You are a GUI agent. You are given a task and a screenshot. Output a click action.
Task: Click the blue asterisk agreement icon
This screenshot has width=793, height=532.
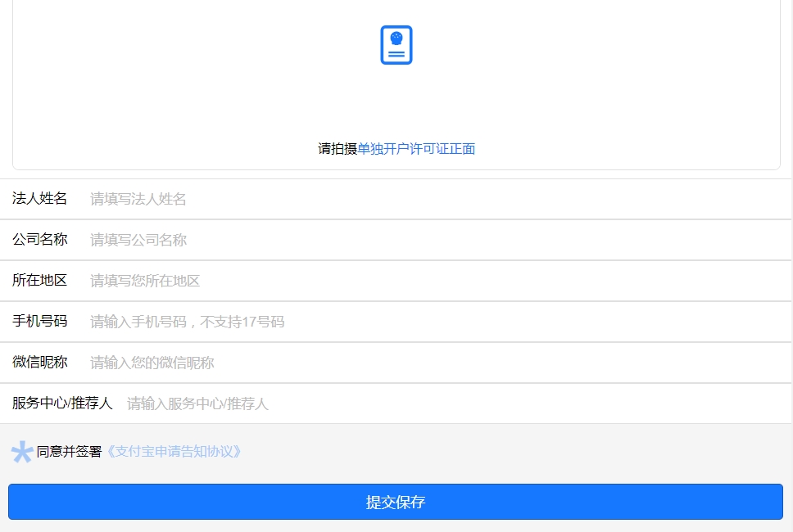[x=21, y=452]
